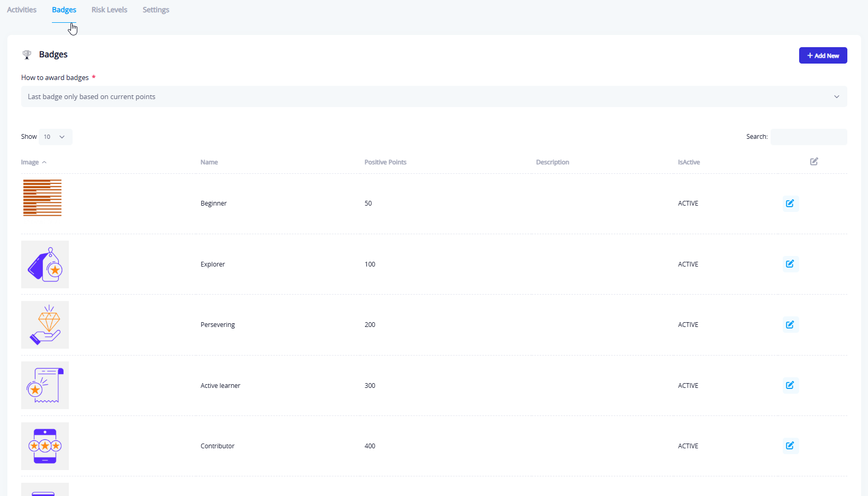The height and width of the screenshot is (496, 868).
Task: Click inside the Search input field
Action: coord(808,137)
